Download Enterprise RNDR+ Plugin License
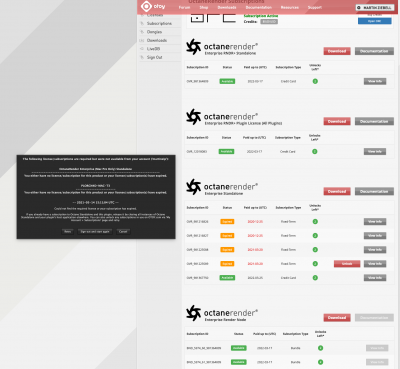 (337, 121)
